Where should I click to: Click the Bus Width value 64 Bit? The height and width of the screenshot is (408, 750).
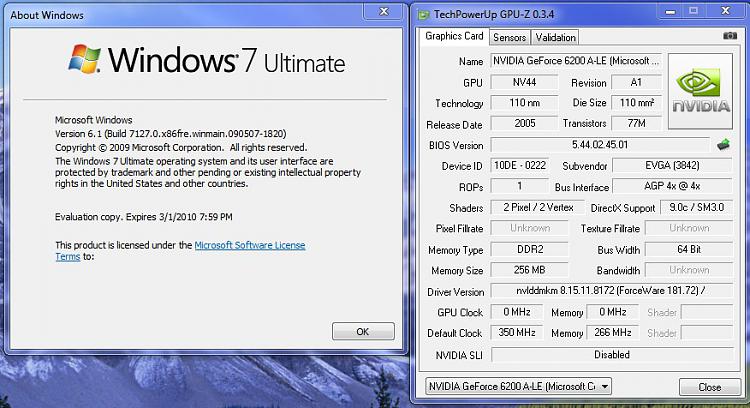pos(689,249)
